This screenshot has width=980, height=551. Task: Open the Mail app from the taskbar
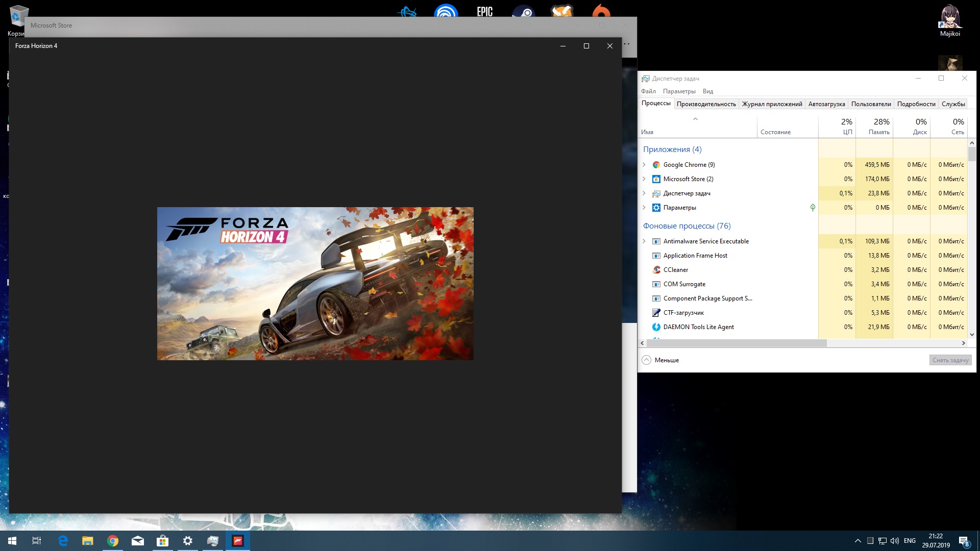(x=138, y=541)
